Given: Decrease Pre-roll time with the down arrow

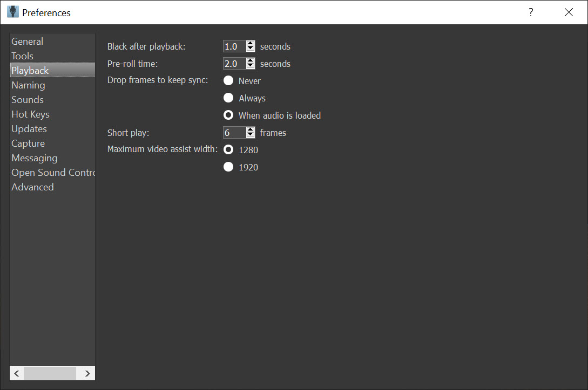Looking at the screenshot, I should 251,66.
